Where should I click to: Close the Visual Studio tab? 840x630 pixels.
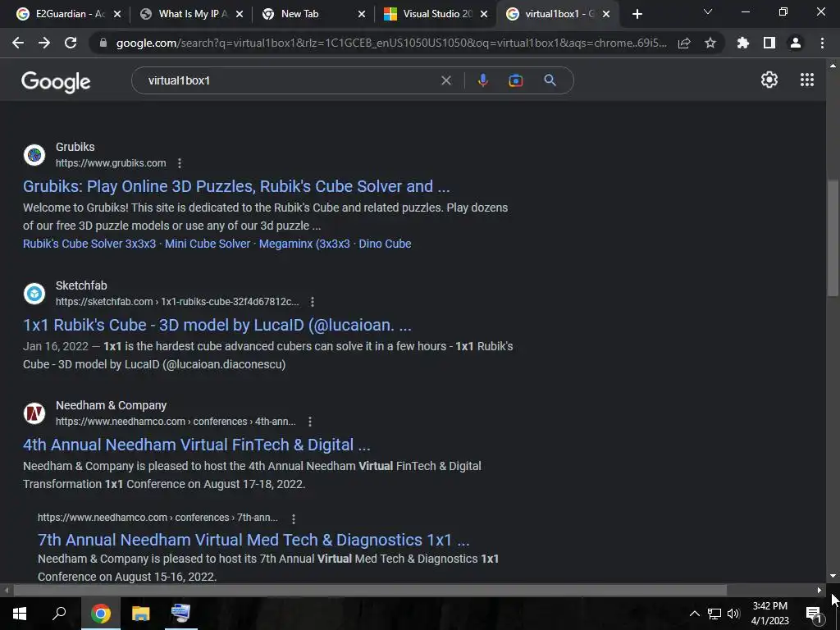[x=484, y=14]
